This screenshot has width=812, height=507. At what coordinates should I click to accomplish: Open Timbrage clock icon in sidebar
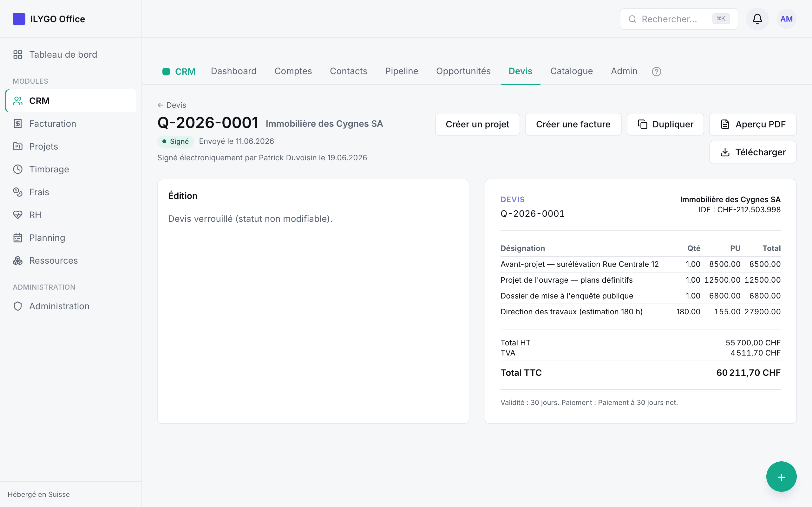[x=18, y=169]
